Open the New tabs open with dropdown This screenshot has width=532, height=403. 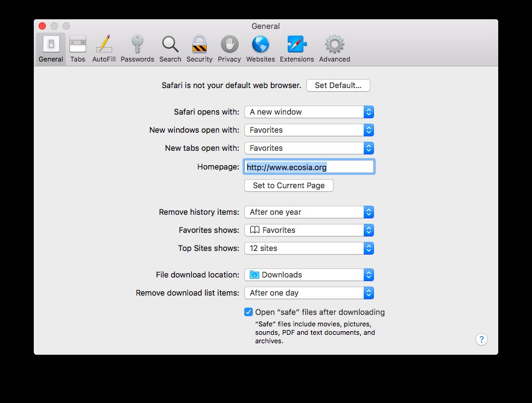(309, 148)
